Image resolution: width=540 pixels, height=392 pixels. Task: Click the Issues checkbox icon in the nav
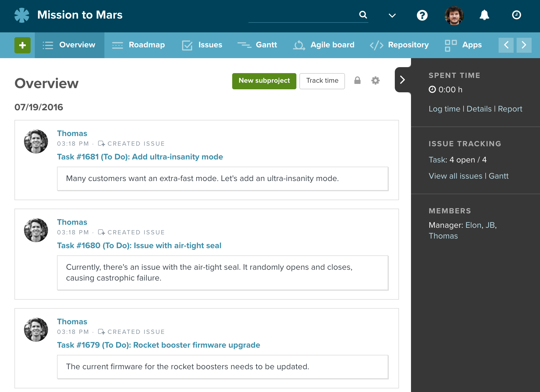187,45
